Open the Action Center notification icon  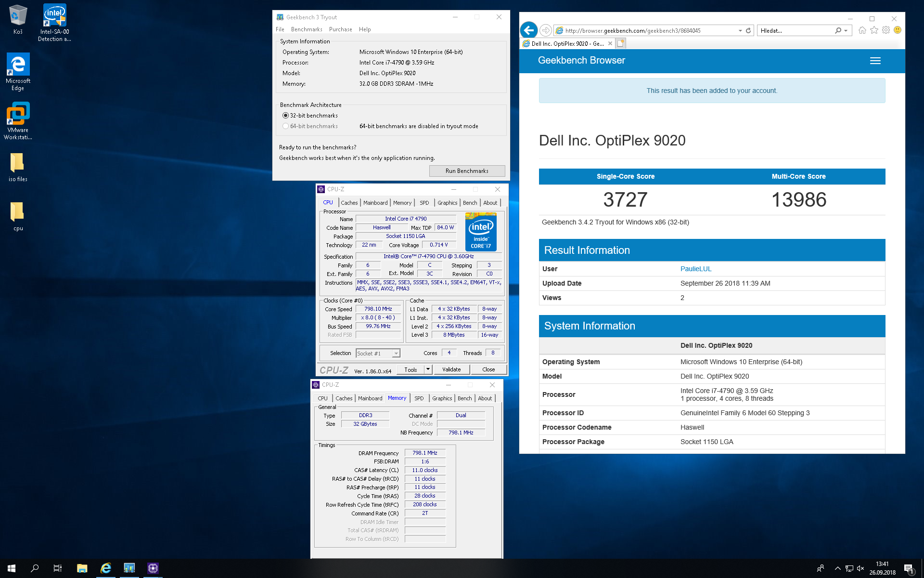point(909,569)
